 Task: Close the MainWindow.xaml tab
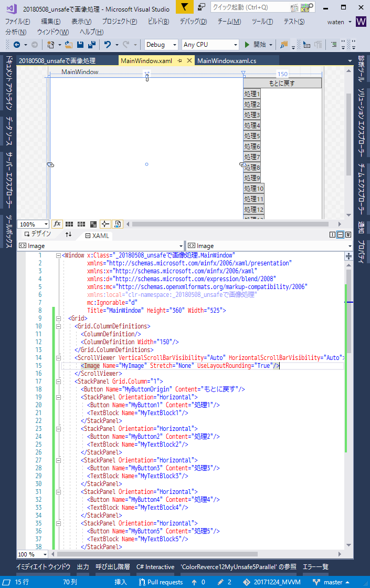tap(189, 61)
